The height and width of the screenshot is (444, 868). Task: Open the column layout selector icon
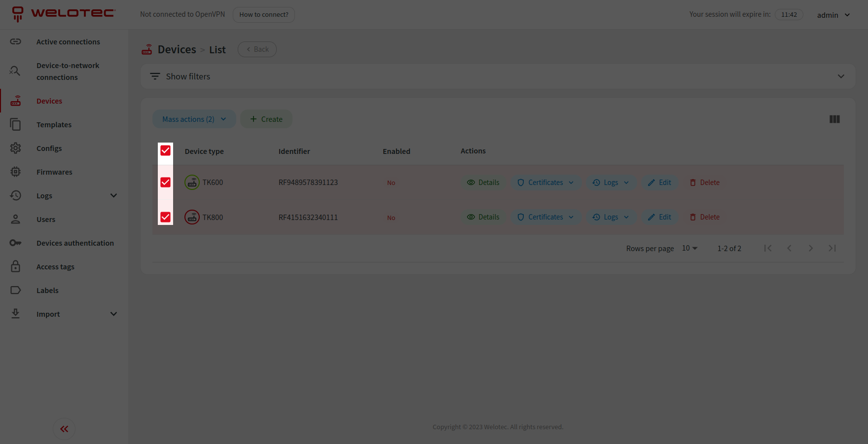[x=834, y=119]
